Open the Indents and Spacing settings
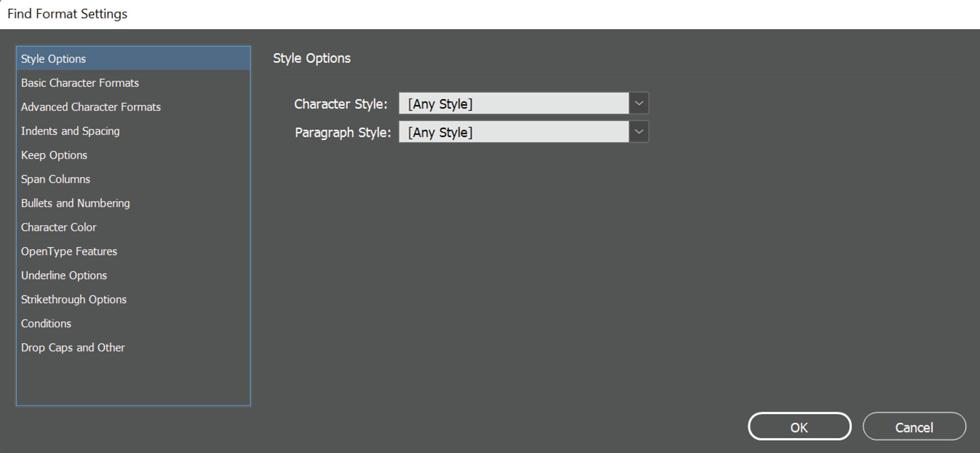This screenshot has height=453, width=980. 70,131
